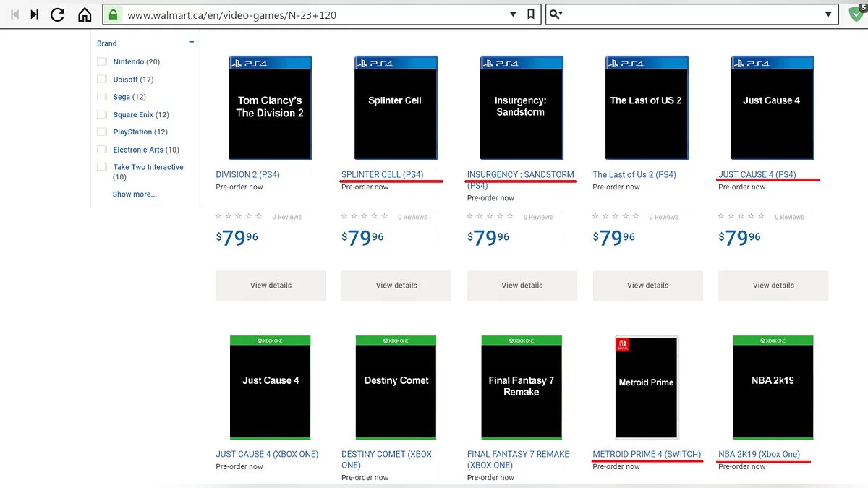This screenshot has width=868, height=488.
Task: View details for Insurgency Sandstorm
Action: point(522,286)
